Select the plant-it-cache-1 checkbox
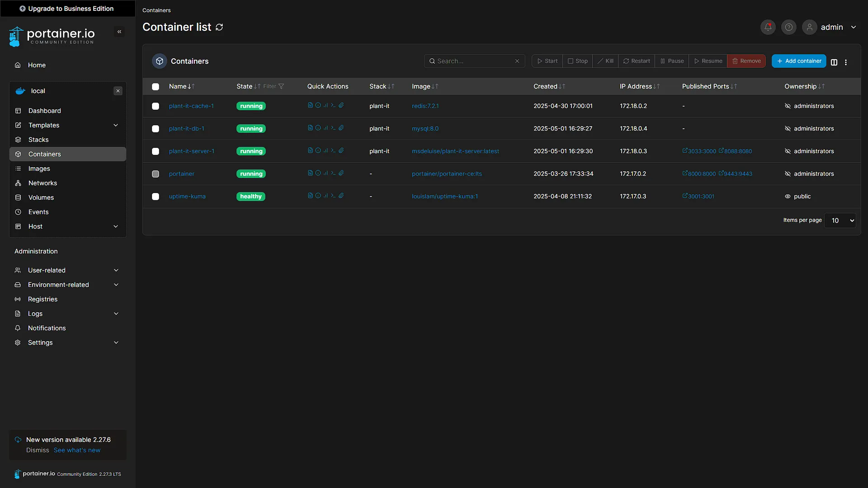The width and height of the screenshot is (868, 488). 156,106
